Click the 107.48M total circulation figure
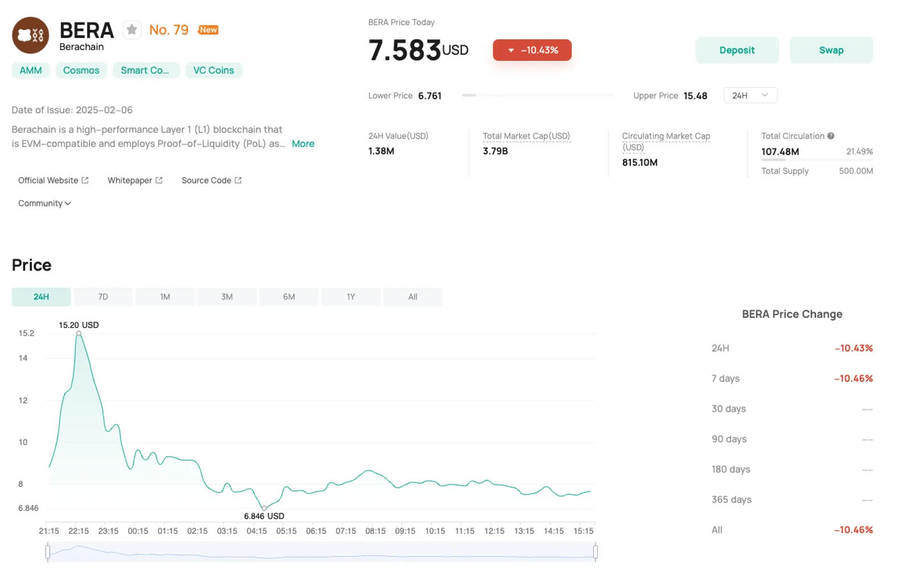 (780, 152)
